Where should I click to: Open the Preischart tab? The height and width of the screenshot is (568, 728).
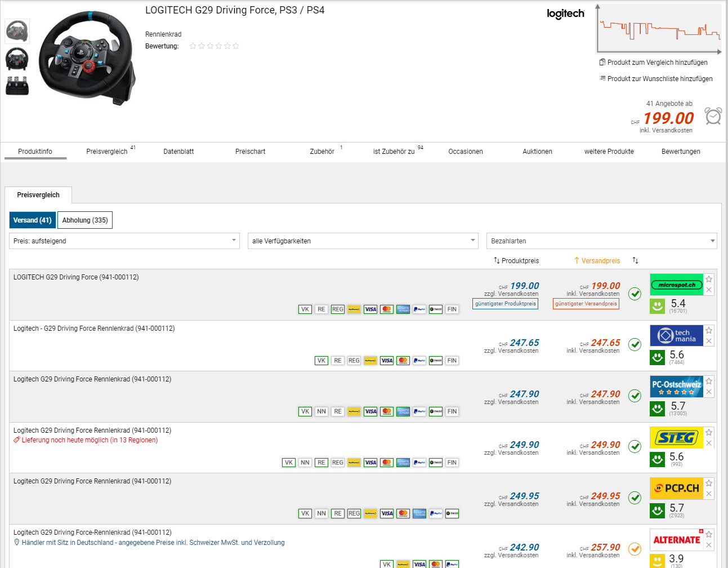click(x=250, y=152)
